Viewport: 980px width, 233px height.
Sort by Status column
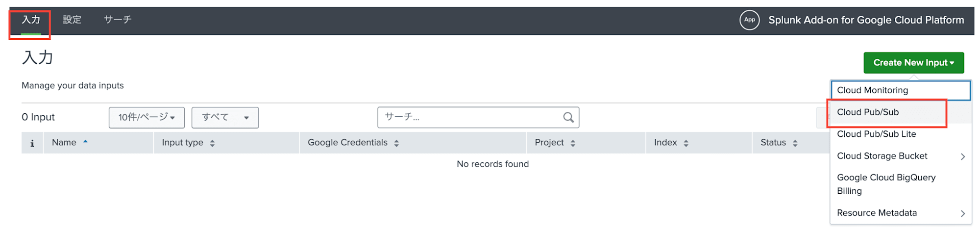point(795,143)
